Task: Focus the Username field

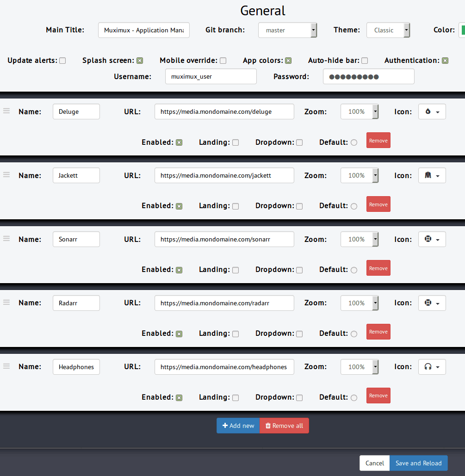Action: 211,76
